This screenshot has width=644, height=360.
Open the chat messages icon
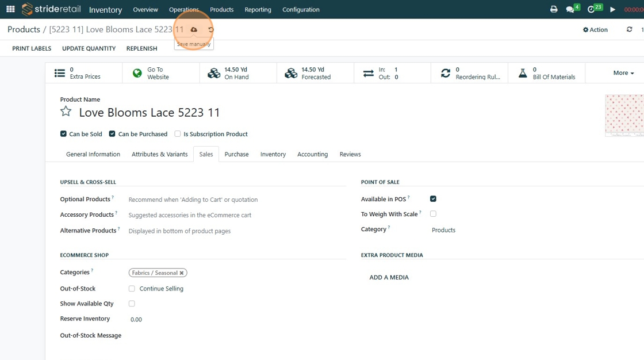click(570, 9)
